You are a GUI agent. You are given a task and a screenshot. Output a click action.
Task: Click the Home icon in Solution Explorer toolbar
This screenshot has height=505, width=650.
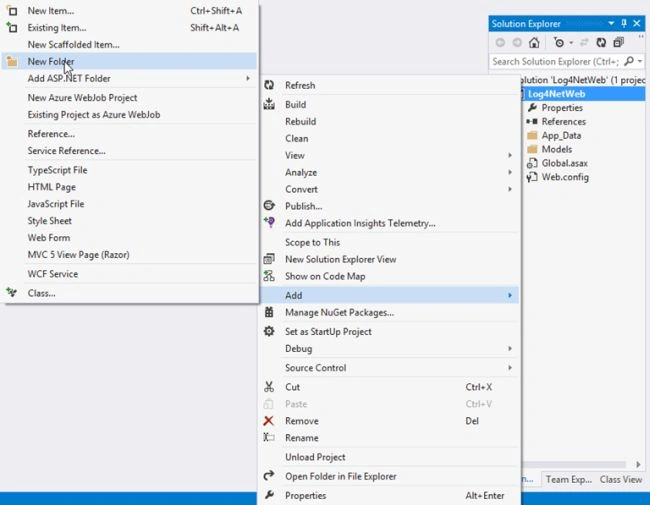534,42
